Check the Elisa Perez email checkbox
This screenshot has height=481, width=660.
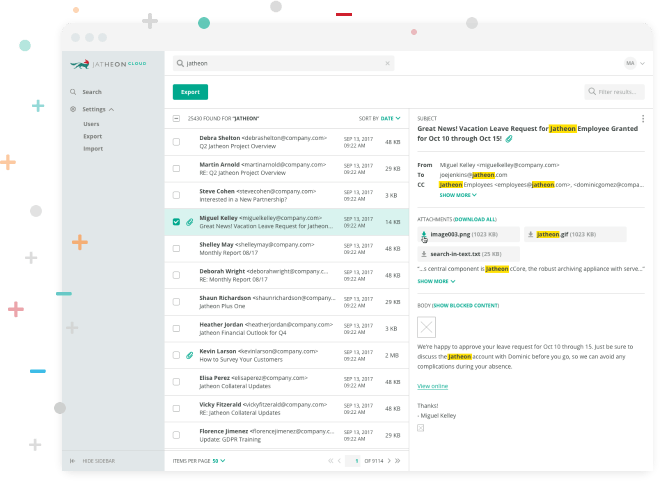(x=176, y=382)
